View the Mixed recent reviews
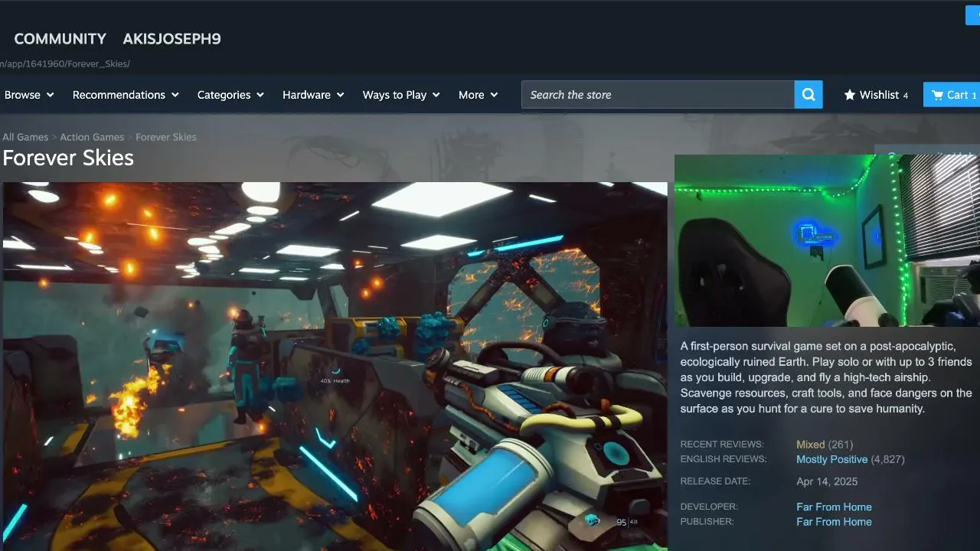 pyautogui.click(x=811, y=445)
